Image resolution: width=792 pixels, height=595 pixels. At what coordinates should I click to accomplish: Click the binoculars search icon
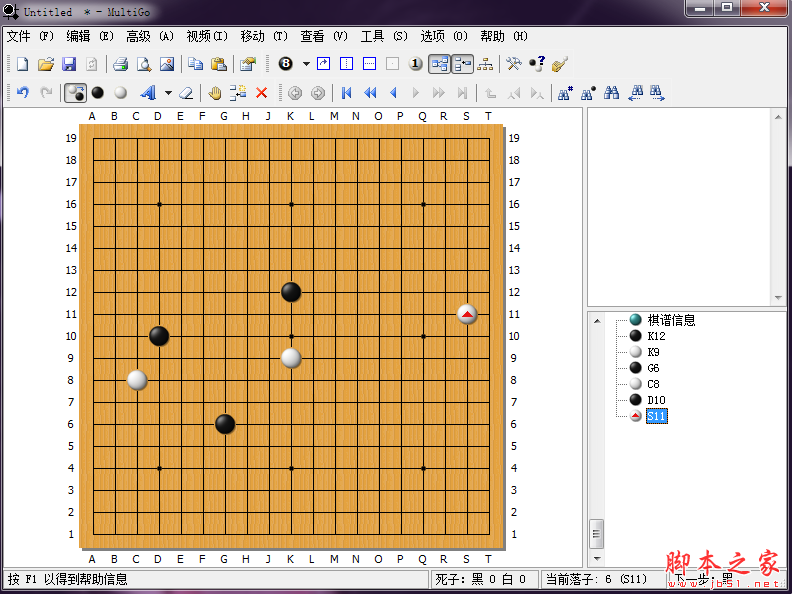611,93
